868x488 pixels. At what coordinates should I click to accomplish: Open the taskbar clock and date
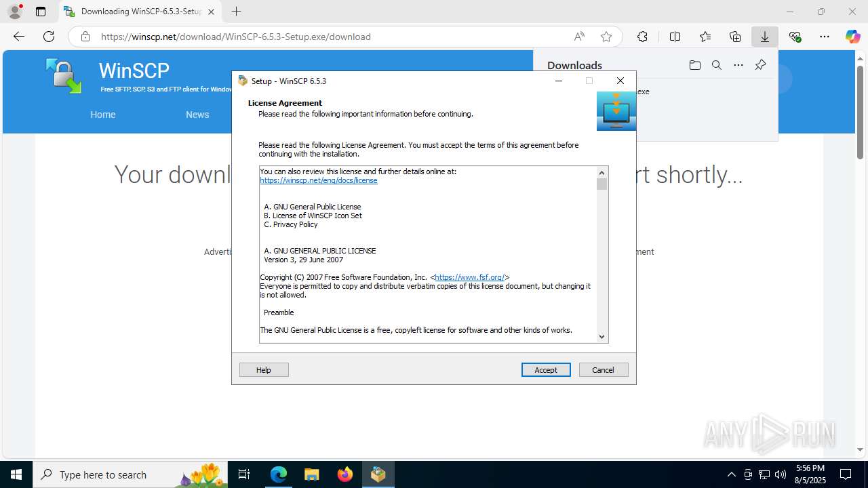(810, 474)
